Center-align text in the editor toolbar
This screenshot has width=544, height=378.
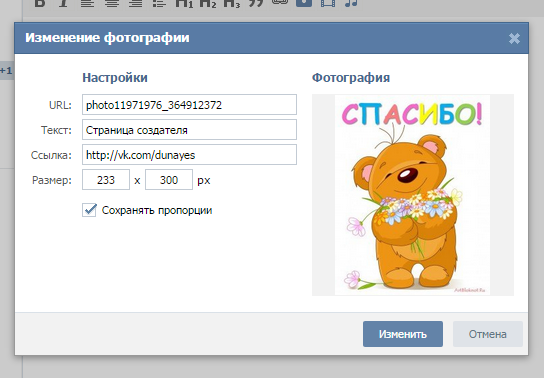pos(112,3)
